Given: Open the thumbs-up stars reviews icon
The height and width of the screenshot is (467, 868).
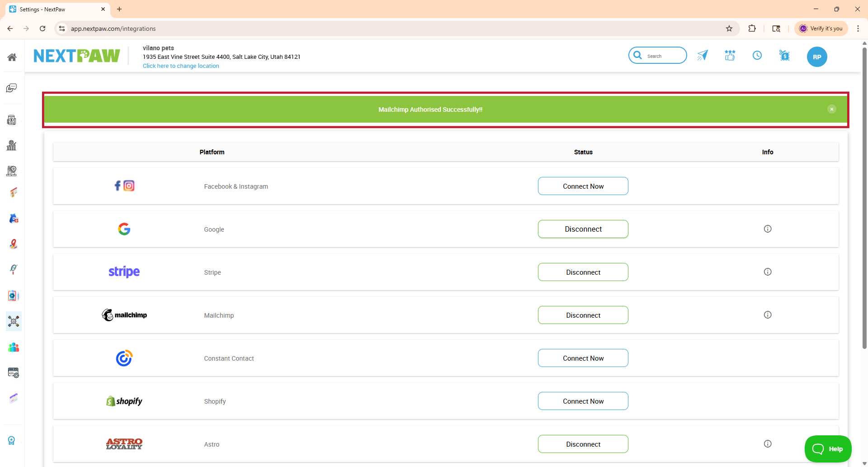Looking at the screenshot, I should coord(730,55).
